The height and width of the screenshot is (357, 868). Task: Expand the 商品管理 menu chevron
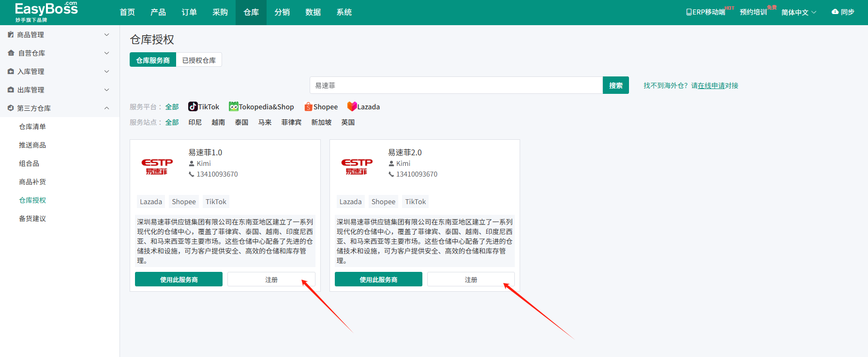(x=107, y=35)
